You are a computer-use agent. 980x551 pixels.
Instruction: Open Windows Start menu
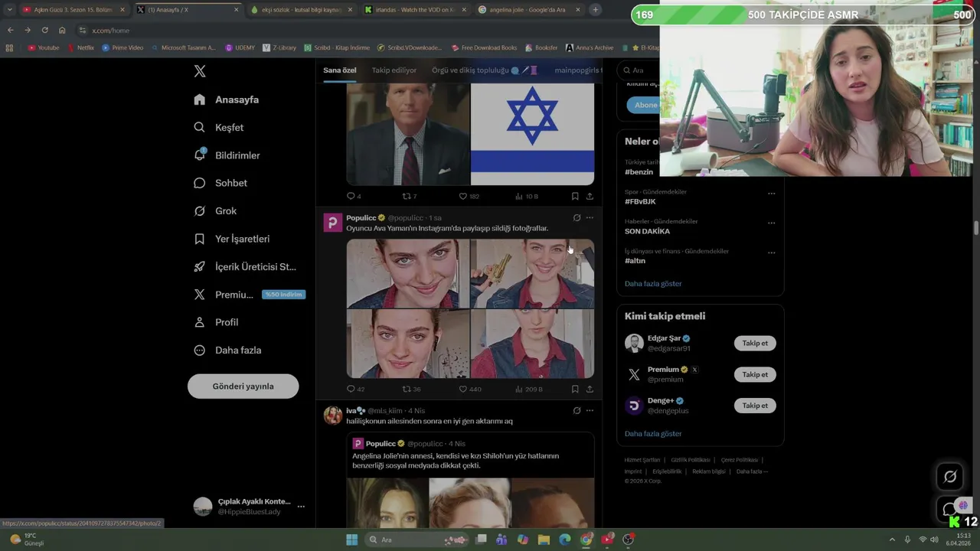point(351,540)
